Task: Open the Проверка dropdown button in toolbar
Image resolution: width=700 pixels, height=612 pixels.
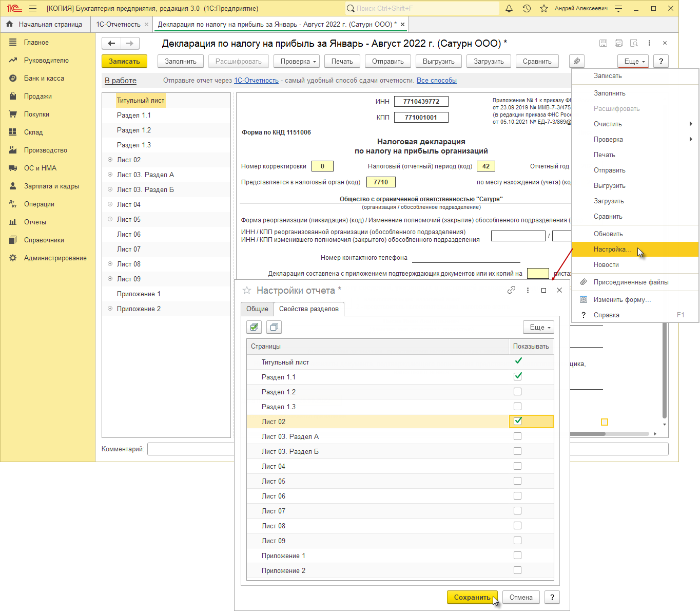Action: pos(297,61)
